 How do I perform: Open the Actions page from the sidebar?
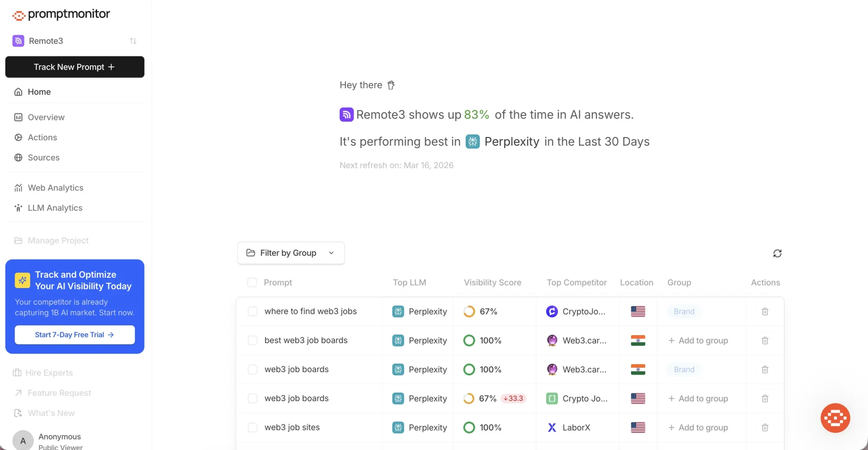tap(42, 137)
